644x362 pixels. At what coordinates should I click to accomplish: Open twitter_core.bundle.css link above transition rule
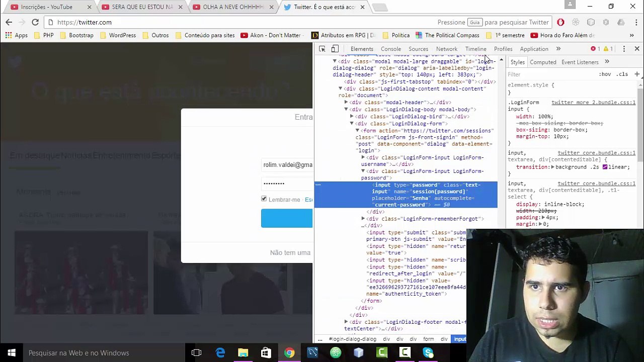coord(596,152)
